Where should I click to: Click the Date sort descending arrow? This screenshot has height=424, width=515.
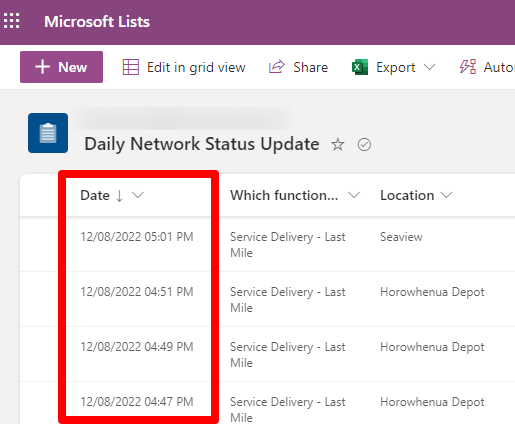(x=119, y=196)
